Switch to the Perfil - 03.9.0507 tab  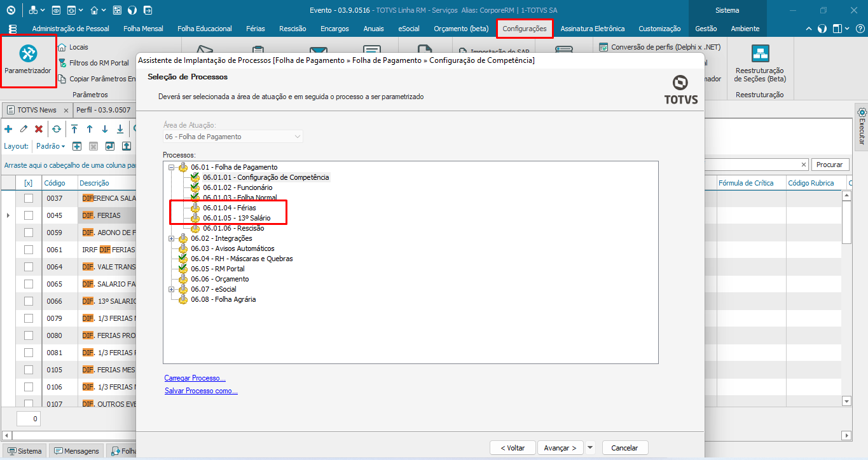[x=104, y=110]
